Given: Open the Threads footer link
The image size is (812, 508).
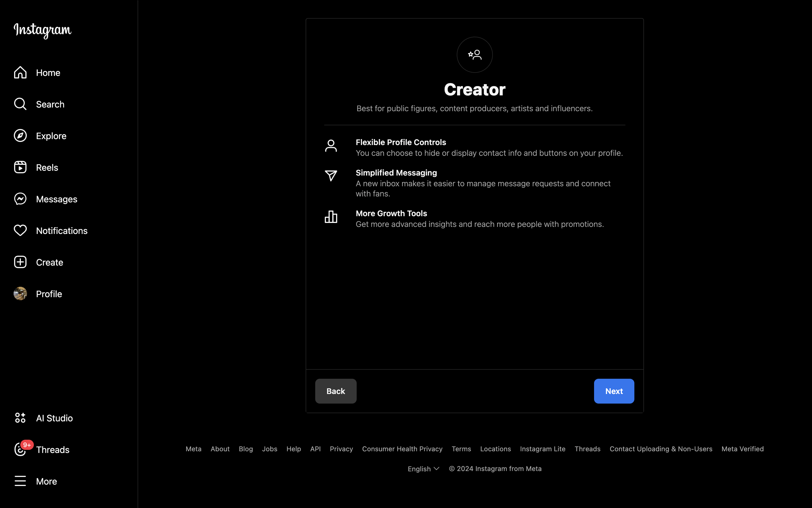Looking at the screenshot, I should [x=588, y=449].
